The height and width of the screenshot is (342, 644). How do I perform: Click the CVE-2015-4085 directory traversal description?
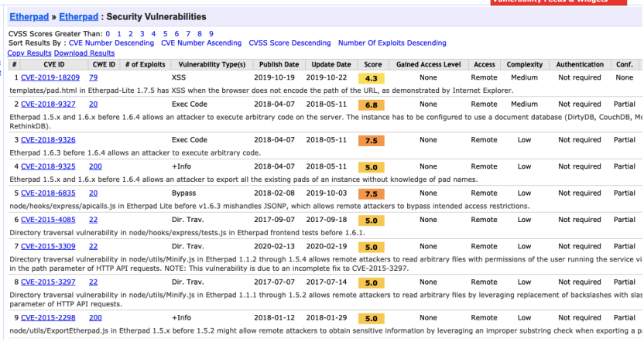point(187,233)
